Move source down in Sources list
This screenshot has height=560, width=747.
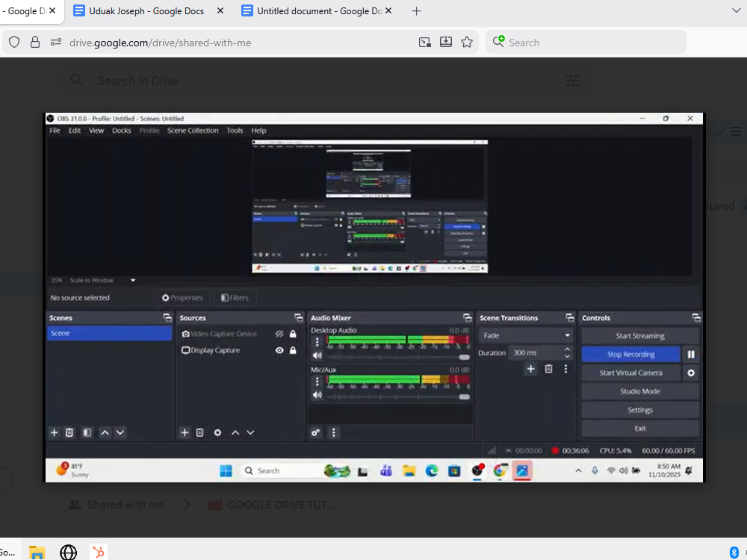250,433
